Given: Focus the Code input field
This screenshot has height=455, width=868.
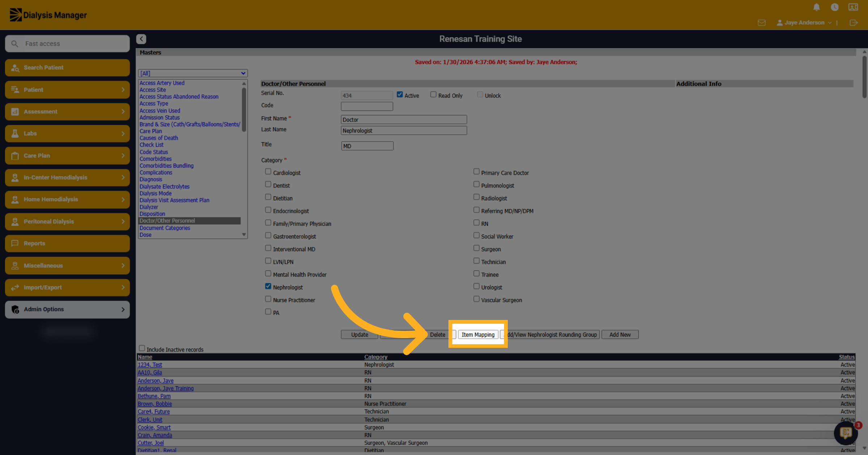Looking at the screenshot, I should [367, 106].
